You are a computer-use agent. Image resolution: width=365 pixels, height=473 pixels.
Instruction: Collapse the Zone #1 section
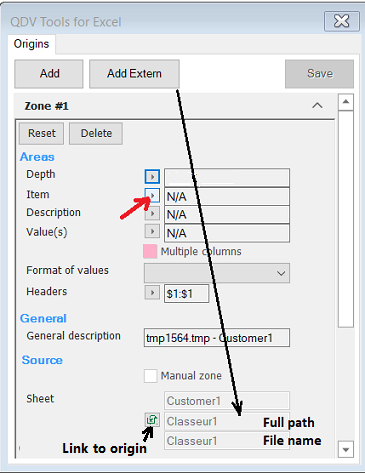(x=317, y=106)
